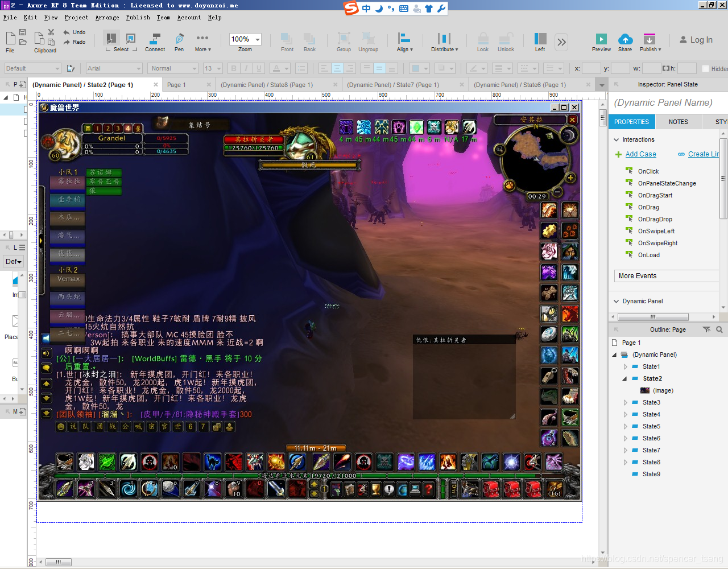This screenshot has width=728, height=569.
Task: Toggle the lock aspect ratio icon
Action: [665, 68]
